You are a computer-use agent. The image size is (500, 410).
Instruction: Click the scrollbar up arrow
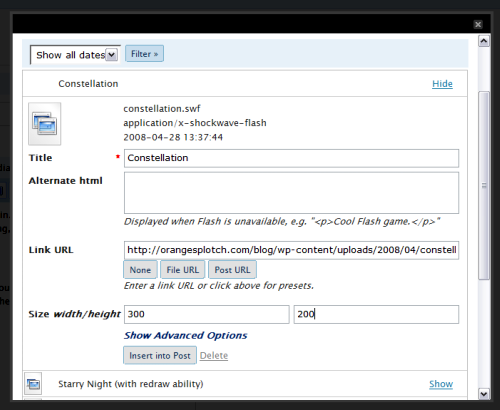484,41
